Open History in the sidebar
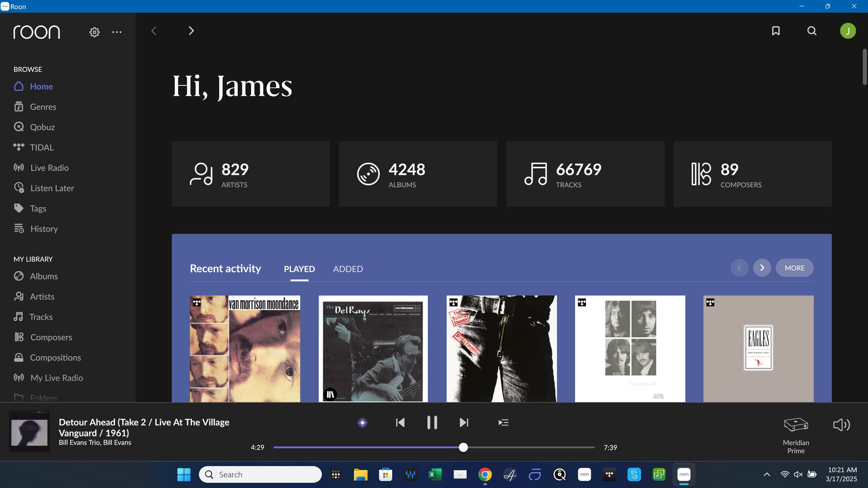The width and height of the screenshot is (868, 488). point(44,229)
